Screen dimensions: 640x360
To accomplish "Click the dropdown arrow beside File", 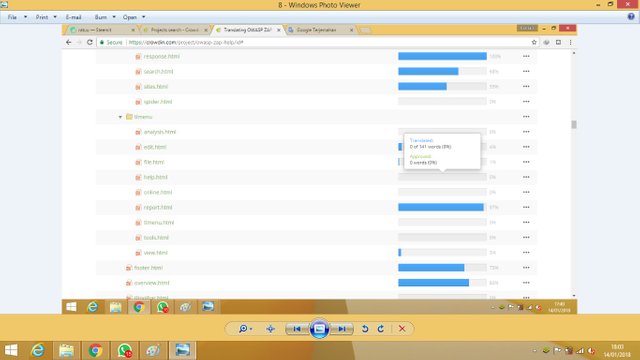I will pos(25,17).
